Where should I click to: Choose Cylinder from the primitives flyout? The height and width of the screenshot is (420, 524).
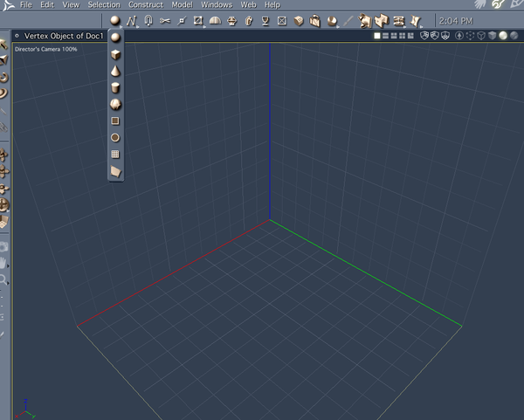(x=115, y=87)
